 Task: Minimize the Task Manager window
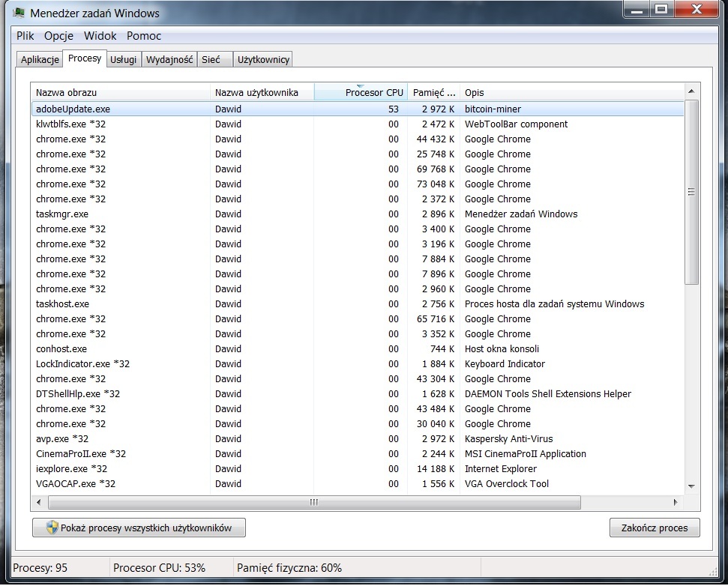pyautogui.click(x=637, y=9)
